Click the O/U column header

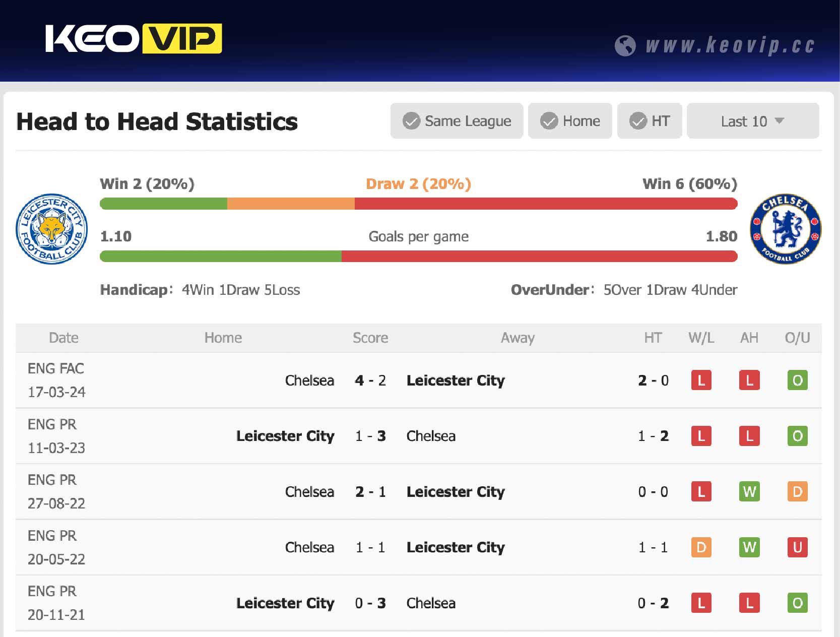[797, 338]
